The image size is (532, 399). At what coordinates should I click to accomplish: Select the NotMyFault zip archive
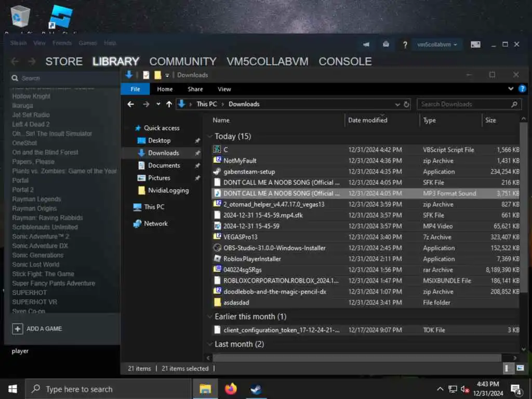[365, 161]
